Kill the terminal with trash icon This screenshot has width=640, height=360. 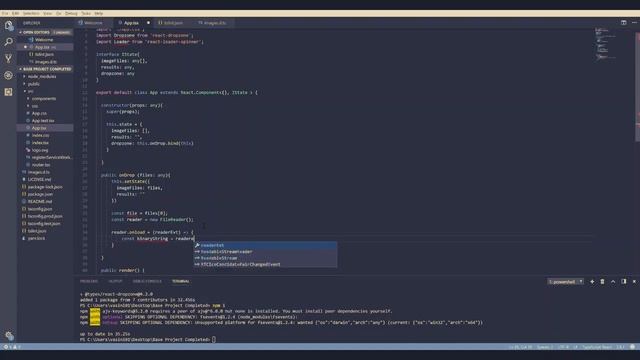tap(602, 282)
